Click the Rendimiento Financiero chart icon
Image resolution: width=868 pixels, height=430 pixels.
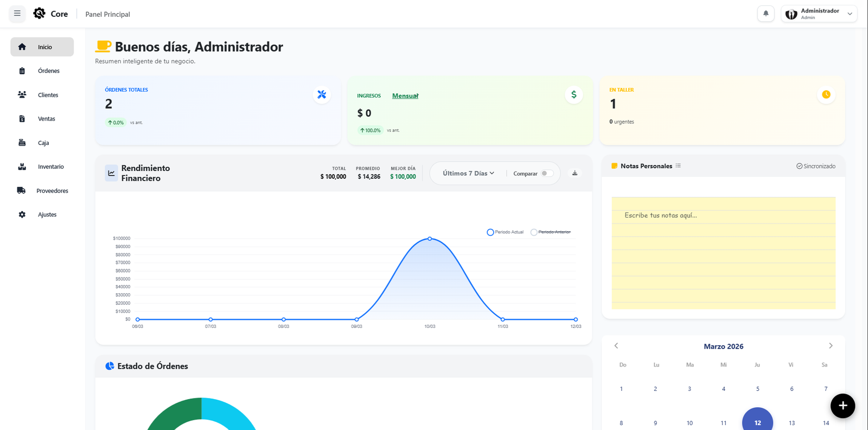[111, 173]
